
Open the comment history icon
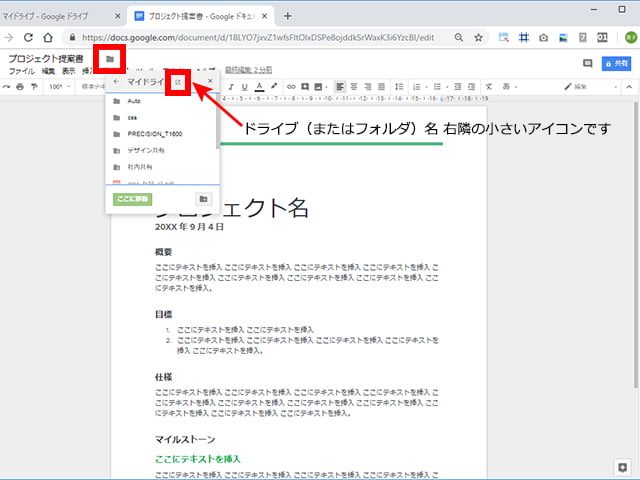click(x=587, y=63)
